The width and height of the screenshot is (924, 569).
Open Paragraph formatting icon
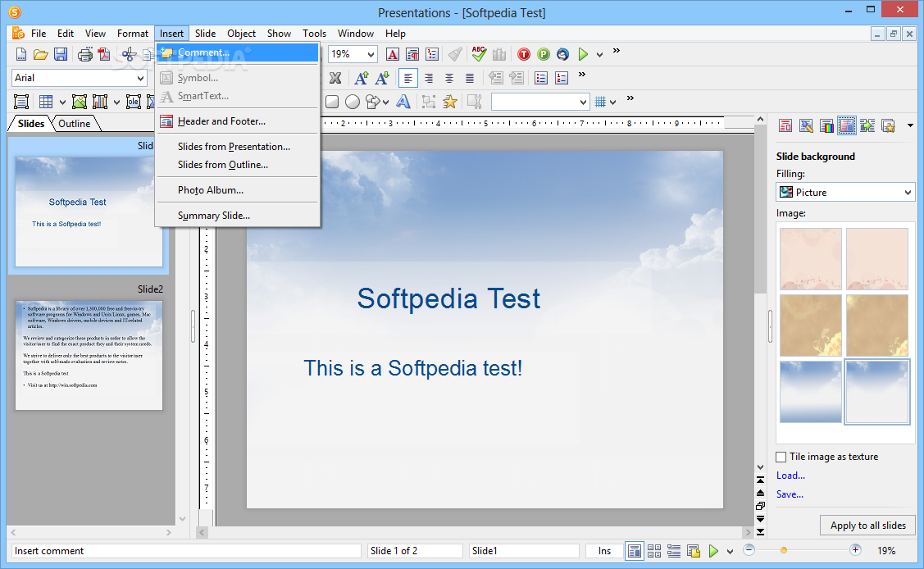click(412, 55)
